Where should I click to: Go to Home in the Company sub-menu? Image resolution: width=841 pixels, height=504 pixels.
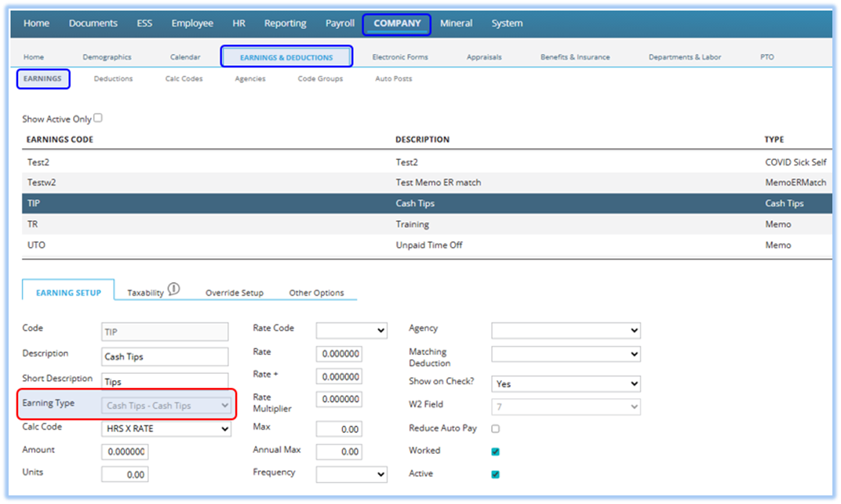click(33, 56)
